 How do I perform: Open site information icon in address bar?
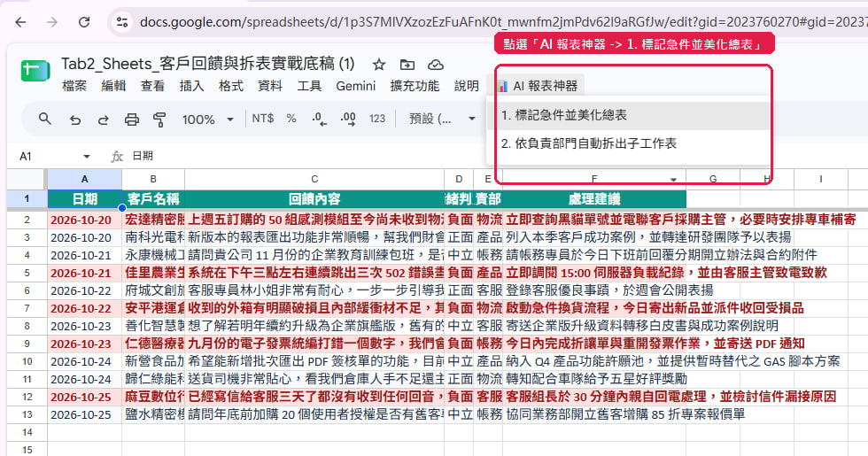click(122, 22)
